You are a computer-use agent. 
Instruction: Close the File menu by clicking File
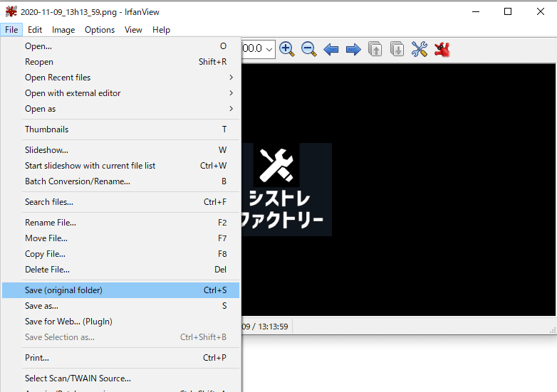click(11, 30)
